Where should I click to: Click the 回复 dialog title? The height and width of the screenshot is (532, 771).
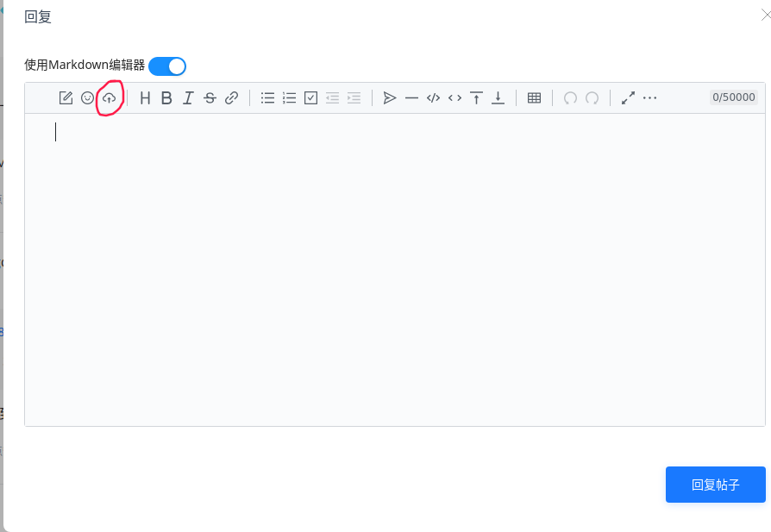pos(38,16)
